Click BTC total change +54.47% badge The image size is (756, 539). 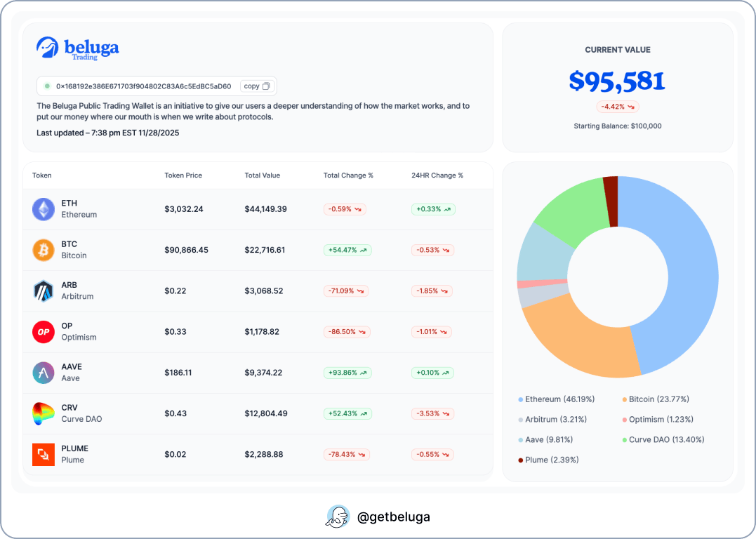click(x=347, y=251)
